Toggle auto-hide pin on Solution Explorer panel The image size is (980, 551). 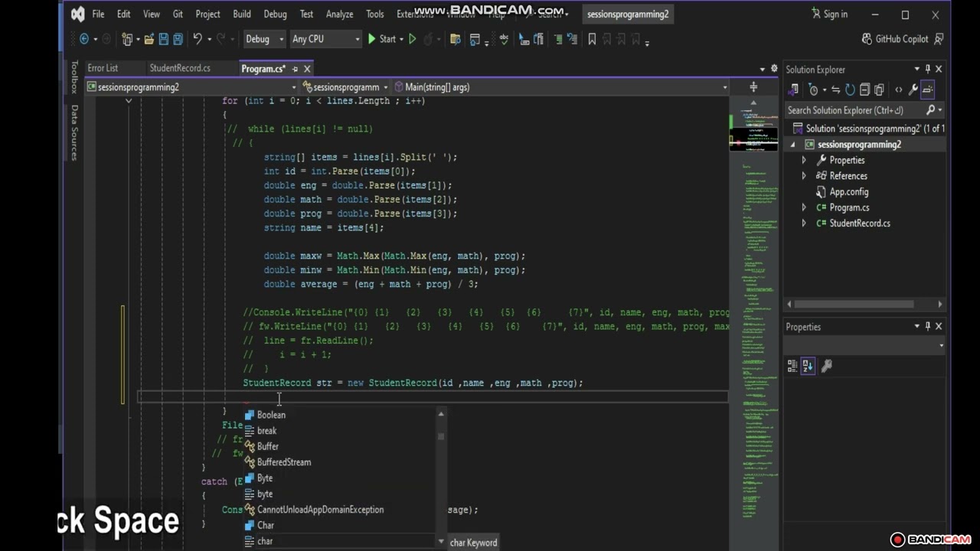coord(928,69)
